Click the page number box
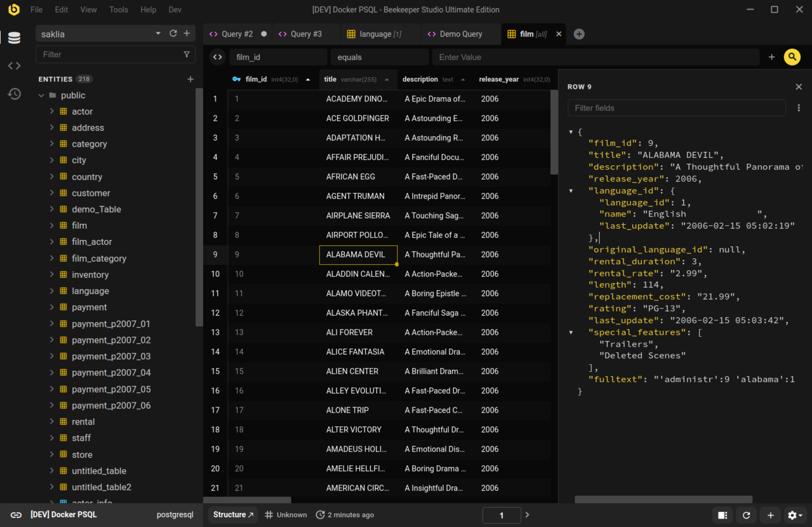 tap(502, 515)
